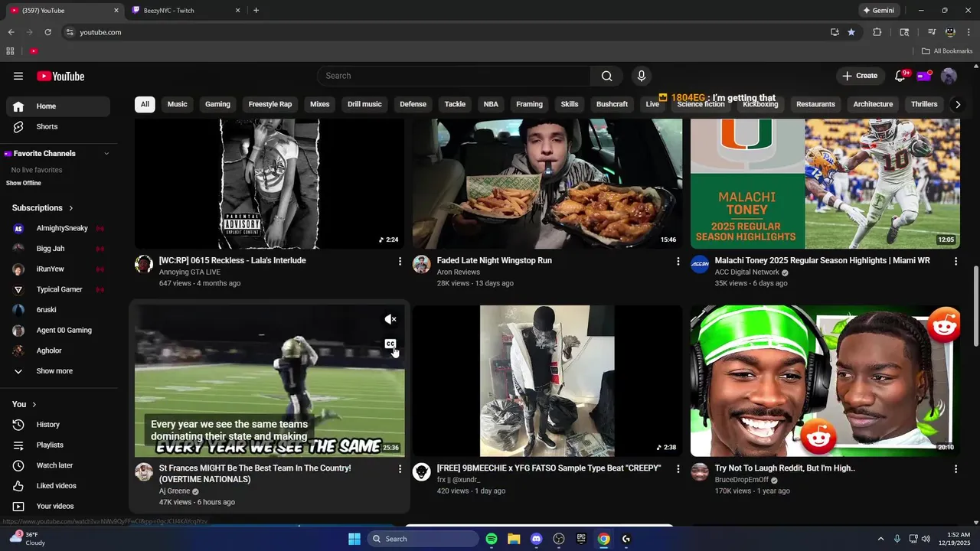Click Show Offline link
The height and width of the screenshot is (551, 980).
[x=24, y=183]
